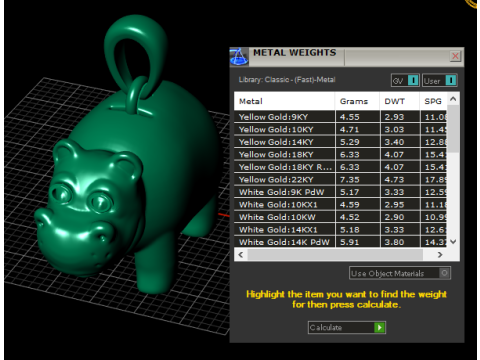Select the White Gold:10KX1 row
Viewport: 480px width, 360px height.
[x=340, y=205]
